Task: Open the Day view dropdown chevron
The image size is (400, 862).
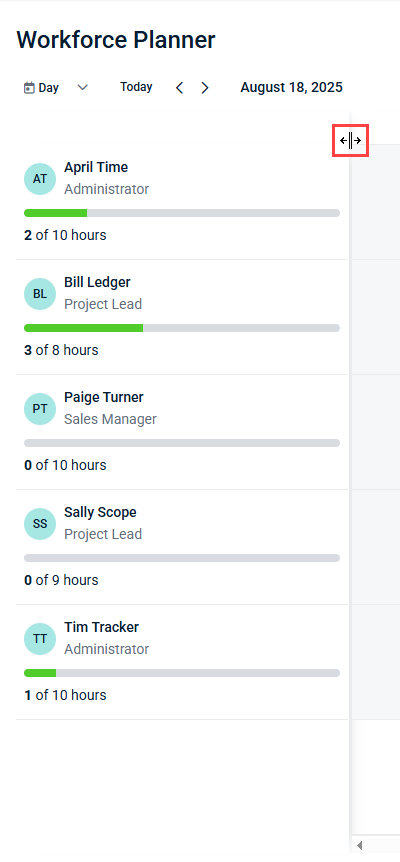Action: point(82,87)
